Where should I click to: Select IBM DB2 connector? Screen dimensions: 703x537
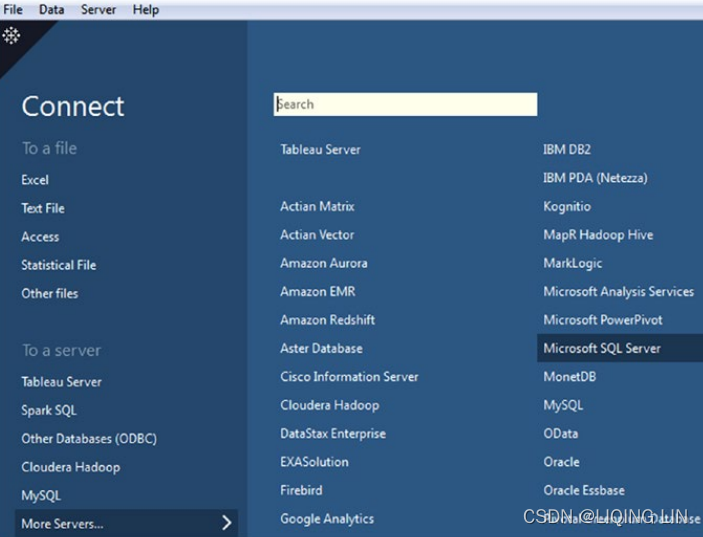click(x=567, y=150)
